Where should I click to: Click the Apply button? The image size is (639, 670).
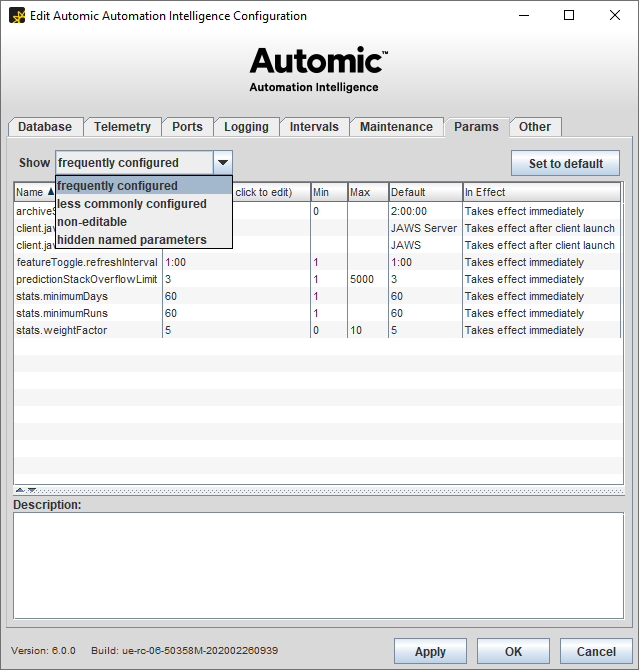[x=430, y=651]
